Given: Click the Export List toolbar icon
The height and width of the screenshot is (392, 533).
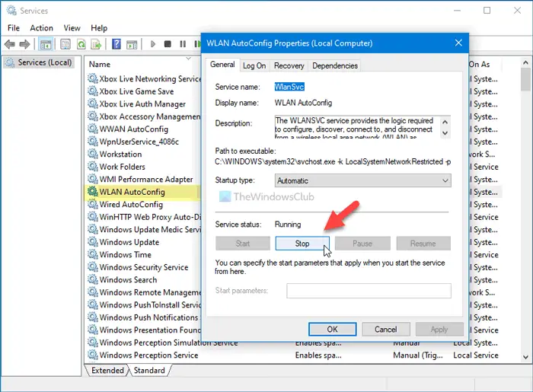Looking at the screenshot, I should point(96,44).
